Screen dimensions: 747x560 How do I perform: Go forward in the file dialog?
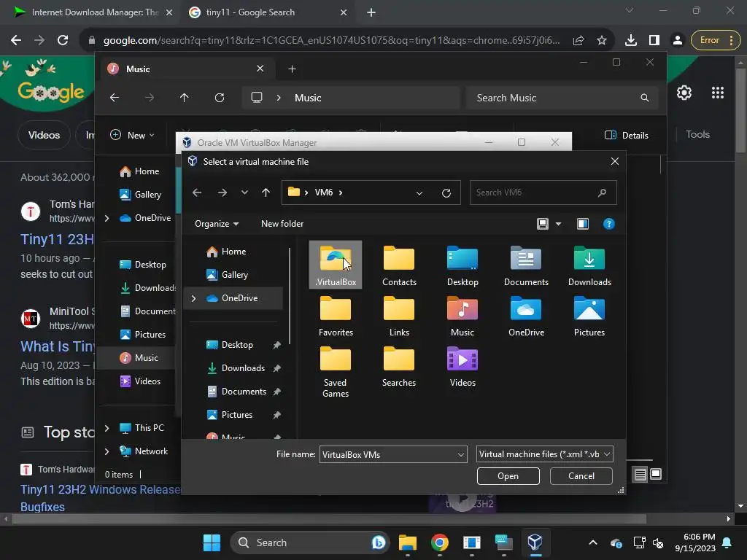click(222, 192)
